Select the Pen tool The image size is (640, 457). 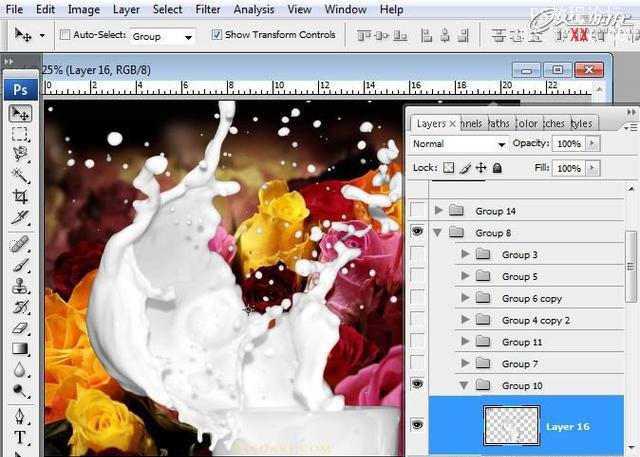pos(20,416)
